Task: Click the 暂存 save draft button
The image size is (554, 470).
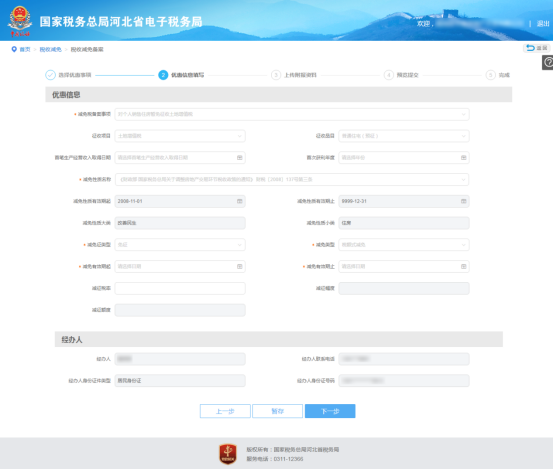Action: (277, 411)
